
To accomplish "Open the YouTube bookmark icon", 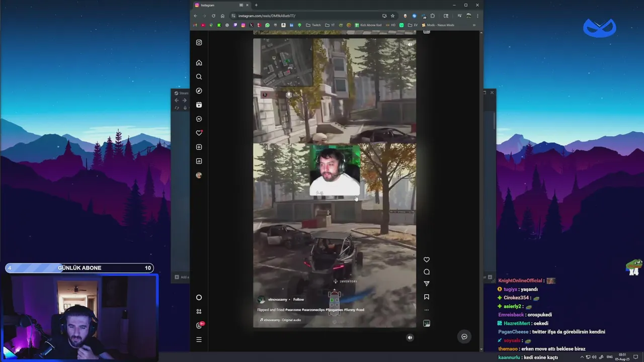I will (x=203, y=25).
